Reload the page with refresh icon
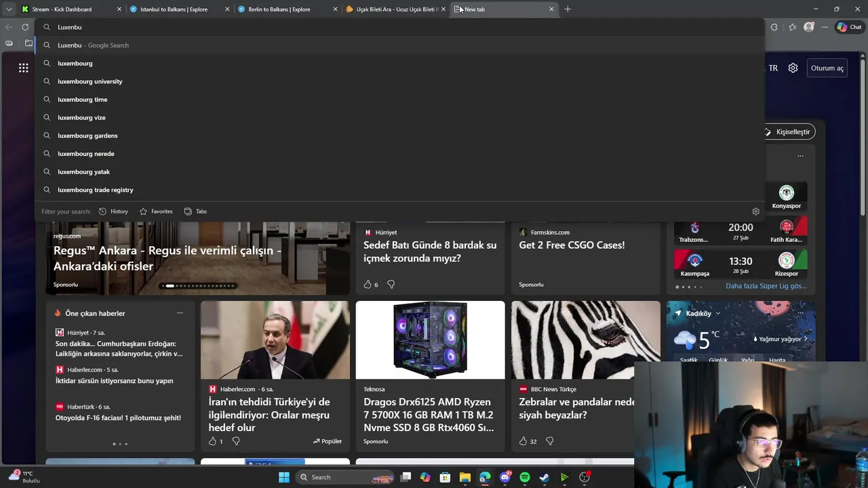 coord(25,27)
